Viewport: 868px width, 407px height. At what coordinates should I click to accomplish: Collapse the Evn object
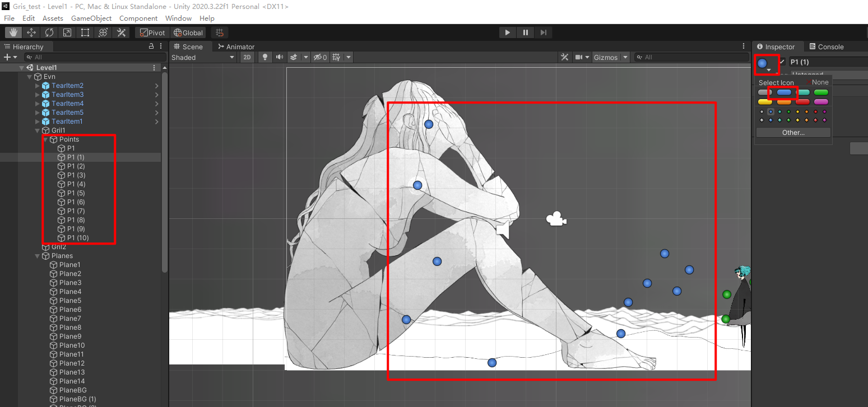[x=30, y=77]
